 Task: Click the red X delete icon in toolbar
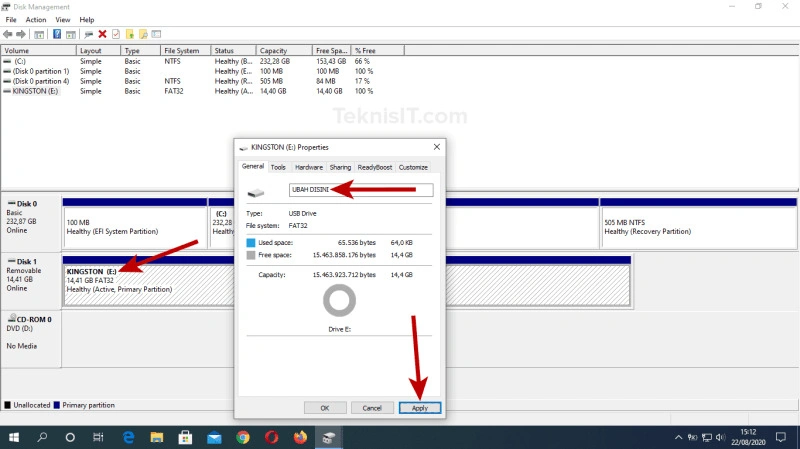[103, 34]
